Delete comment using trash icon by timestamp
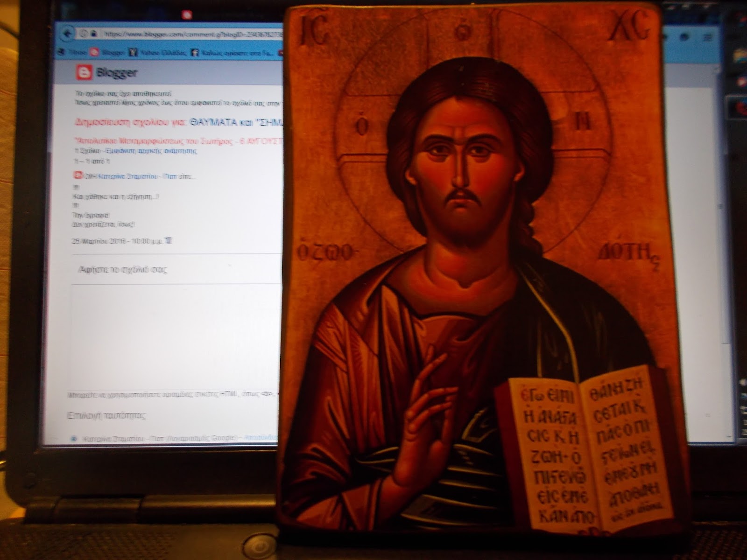Image resolution: width=747 pixels, height=560 pixels. pos(169,241)
